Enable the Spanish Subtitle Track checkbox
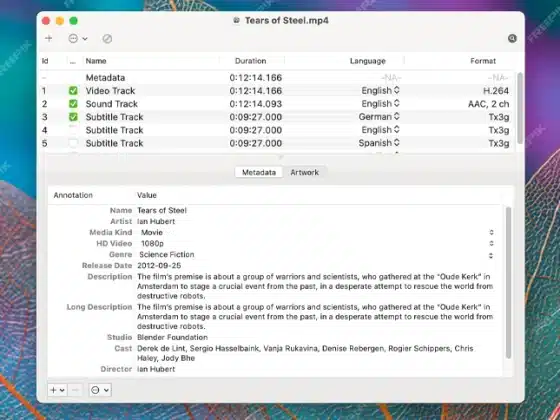Viewport: 560px width, 420px height. [73, 143]
